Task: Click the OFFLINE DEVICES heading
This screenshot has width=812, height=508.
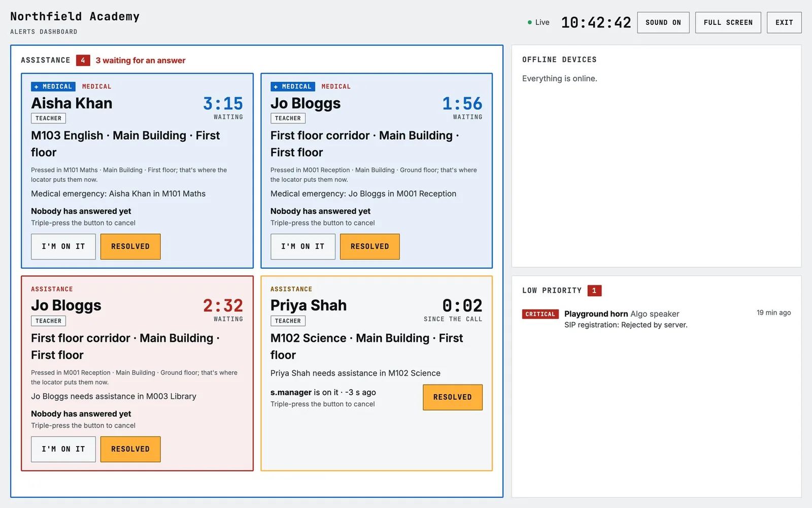Action: pos(559,59)
